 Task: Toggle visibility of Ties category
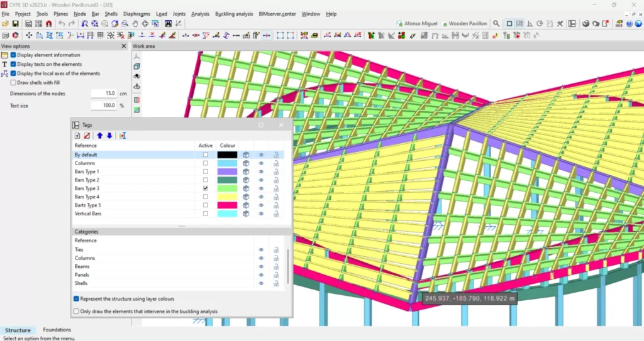pyautogui.click(x=261, y=250)
